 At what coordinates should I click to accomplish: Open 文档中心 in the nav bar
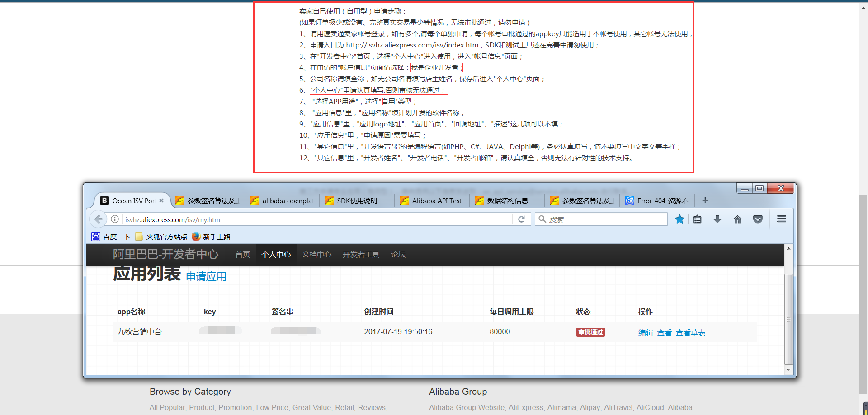click(x=317, y=255)
